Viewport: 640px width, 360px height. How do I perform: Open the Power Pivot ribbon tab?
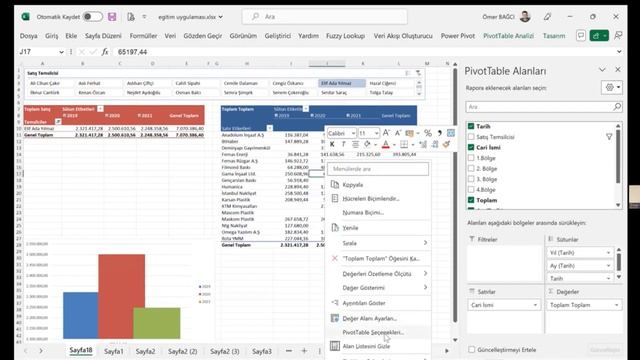[x=458, y=36]
